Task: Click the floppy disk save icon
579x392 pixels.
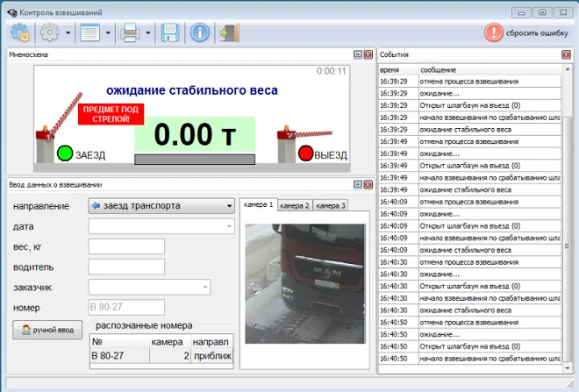Action: 170,33
